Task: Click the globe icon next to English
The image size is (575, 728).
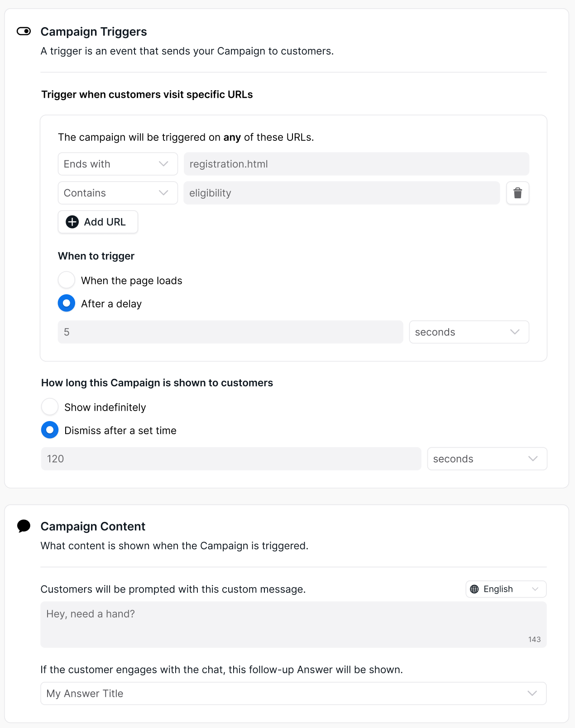Action: [474, 589]
